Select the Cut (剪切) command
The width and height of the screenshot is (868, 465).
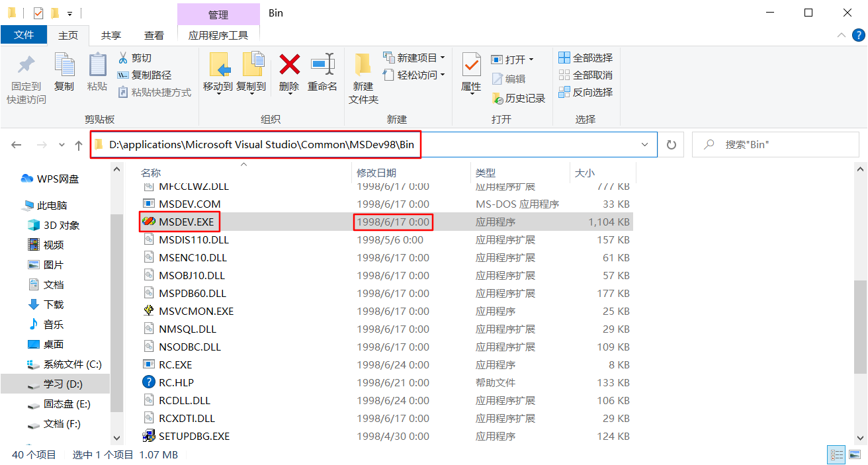coord(135,58)
